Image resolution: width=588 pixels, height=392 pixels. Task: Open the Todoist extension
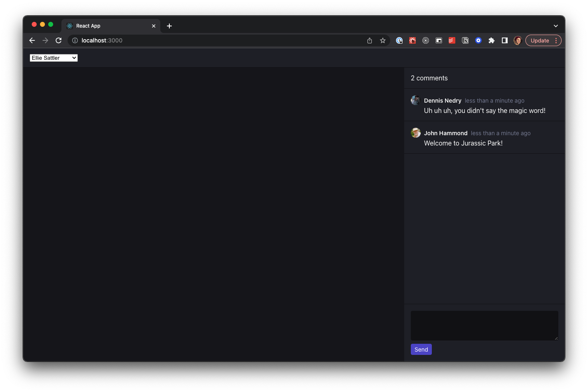click(452, 40)
